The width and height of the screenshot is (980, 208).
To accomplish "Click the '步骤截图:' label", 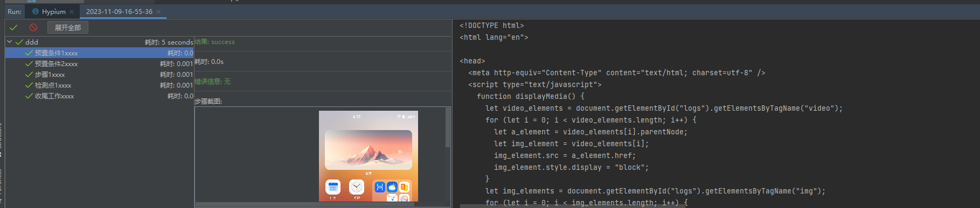I will (x=208, y=101).
